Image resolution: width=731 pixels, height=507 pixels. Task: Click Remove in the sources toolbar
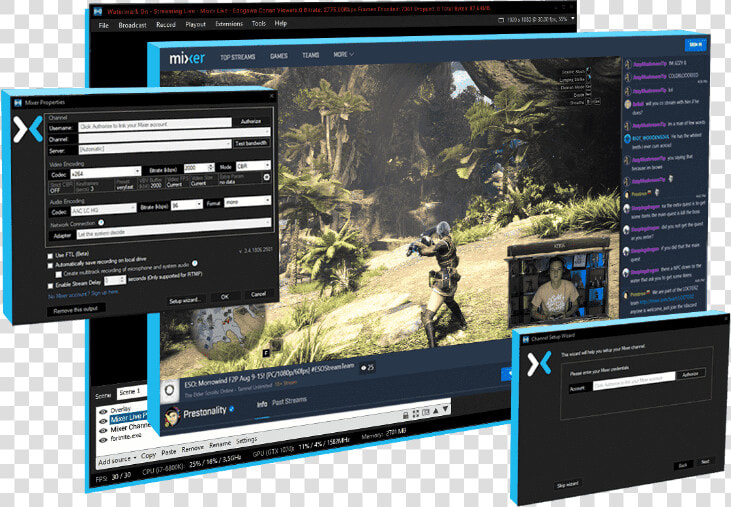[x=193, y=448]
